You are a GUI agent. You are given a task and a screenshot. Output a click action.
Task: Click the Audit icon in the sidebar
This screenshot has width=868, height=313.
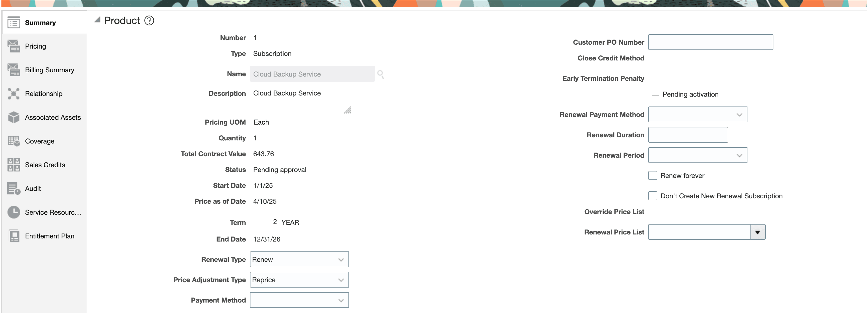[x=14, y=188]
